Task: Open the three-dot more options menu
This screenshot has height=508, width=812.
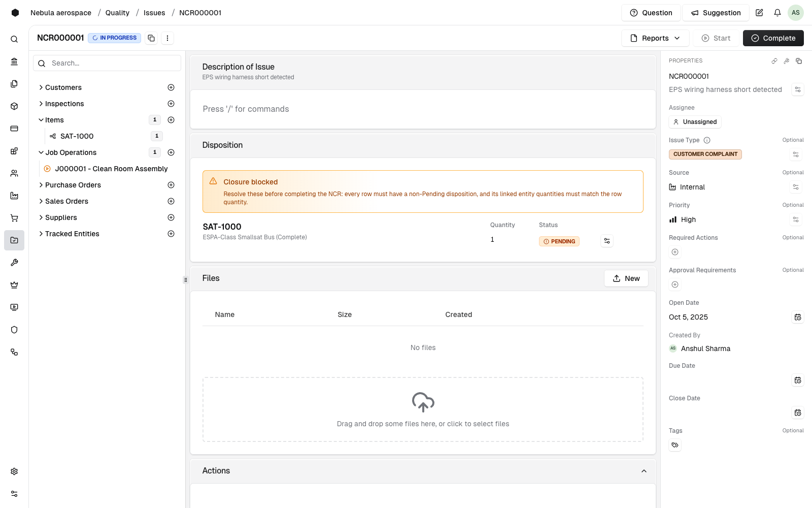Action: click(x=167, y=38)
